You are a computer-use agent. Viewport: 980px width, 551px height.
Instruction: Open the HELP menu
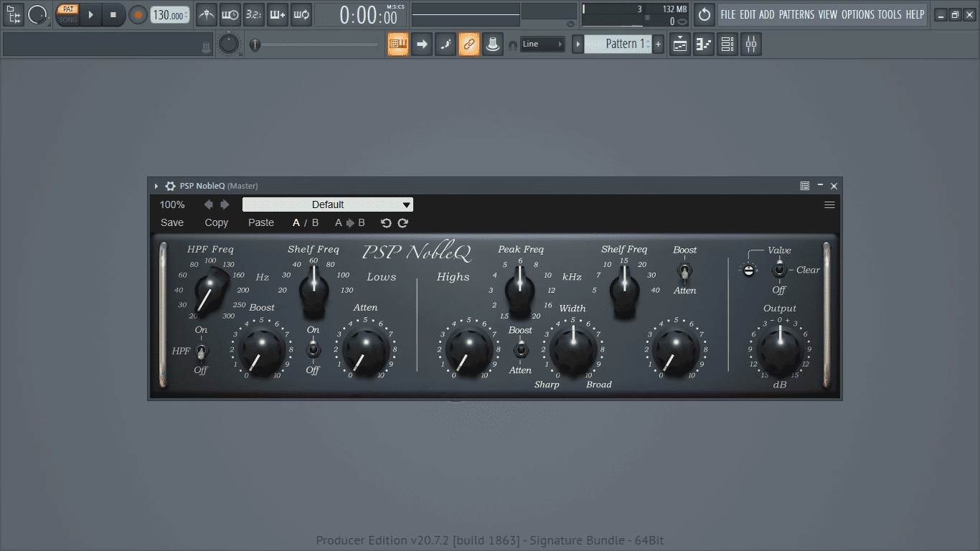(915, 14)
